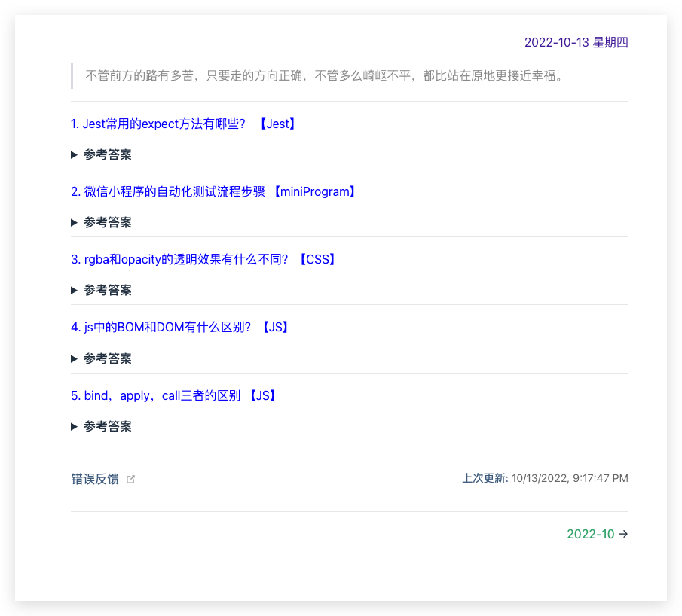Click the triangle icon under the bind/apply/call question

tap(75, 427)
